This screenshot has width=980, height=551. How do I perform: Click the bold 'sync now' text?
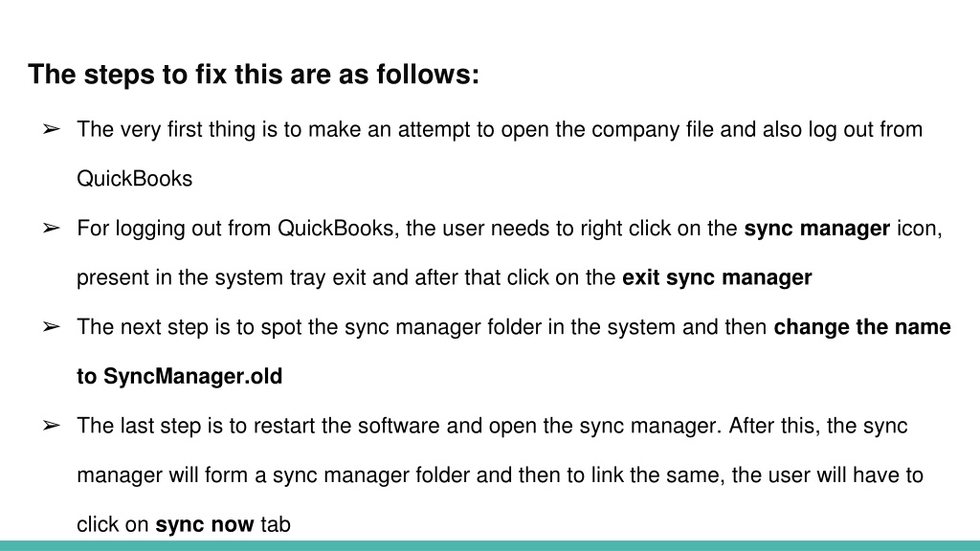click(205, 524)
